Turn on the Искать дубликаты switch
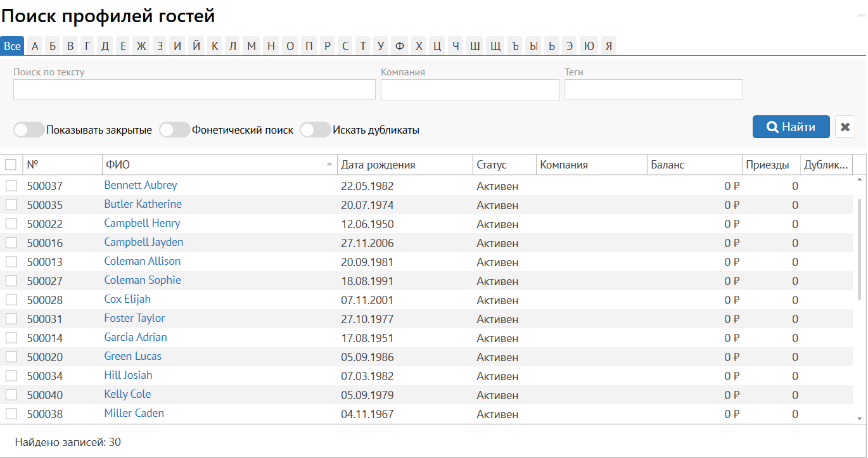The image size is (868, 458). click(x=316, y=130)
